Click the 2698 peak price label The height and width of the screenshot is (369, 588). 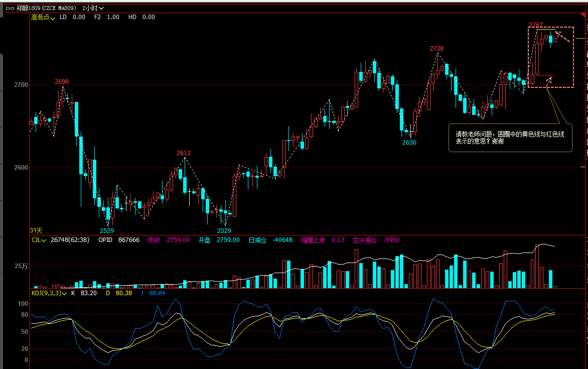[x=62, y=81]
